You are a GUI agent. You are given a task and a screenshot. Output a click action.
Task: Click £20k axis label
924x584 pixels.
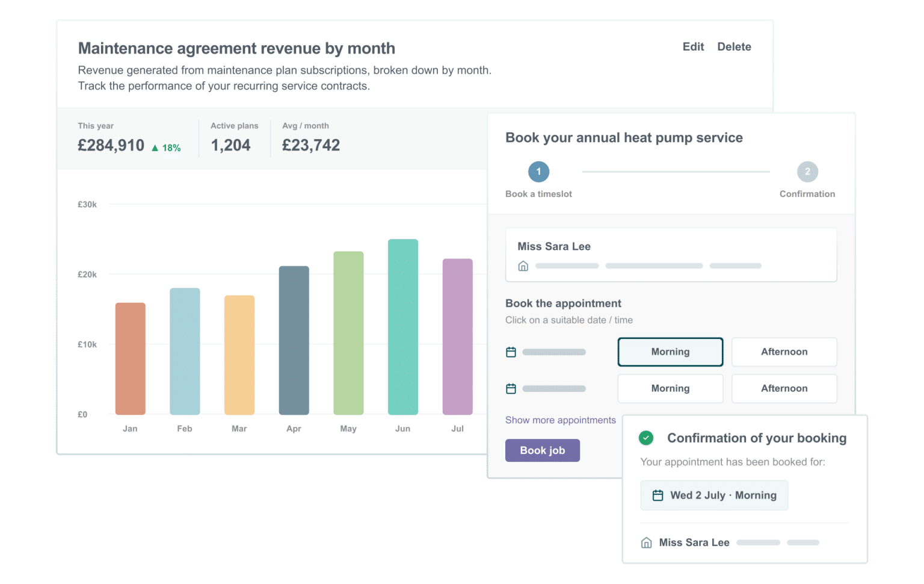tap(87, 274)
